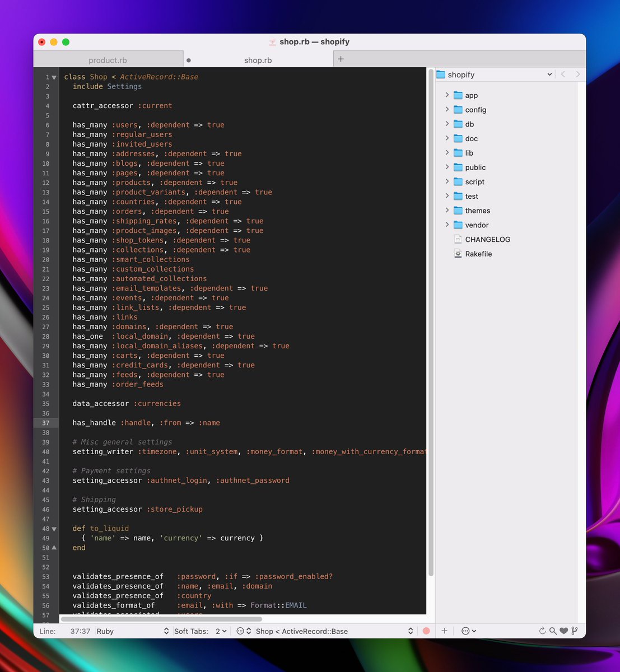The width and height of the screenshot is (620, 672).
Task: Fold the class Shop block at line 1
Action: 54,77
